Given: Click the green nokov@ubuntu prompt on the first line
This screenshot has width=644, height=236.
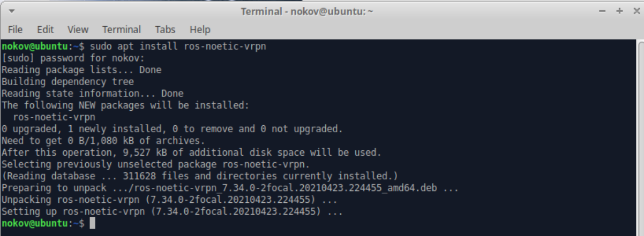Looking at the screenshot, I should pyautogui.click(x=36, y=46).
